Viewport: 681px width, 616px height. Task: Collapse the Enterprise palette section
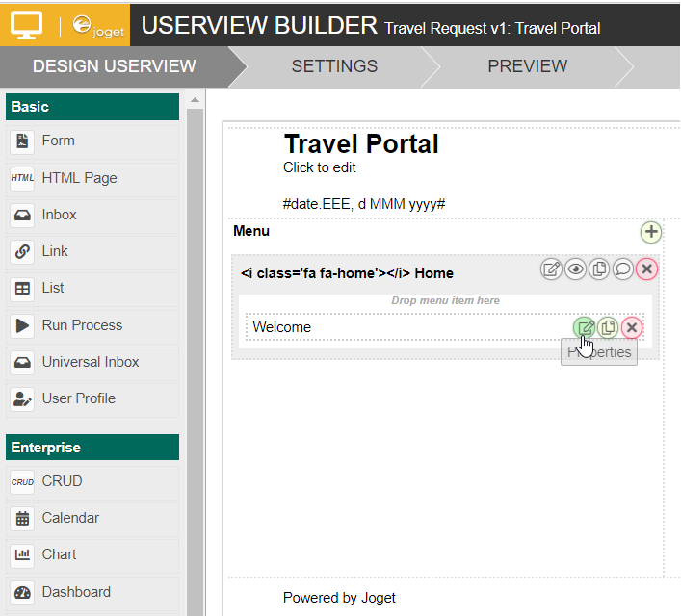click(92, 448)
